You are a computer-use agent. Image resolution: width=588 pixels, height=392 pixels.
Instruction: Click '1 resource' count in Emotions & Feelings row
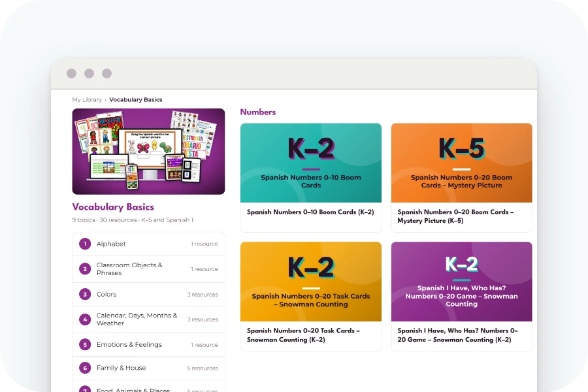[204, 345]
